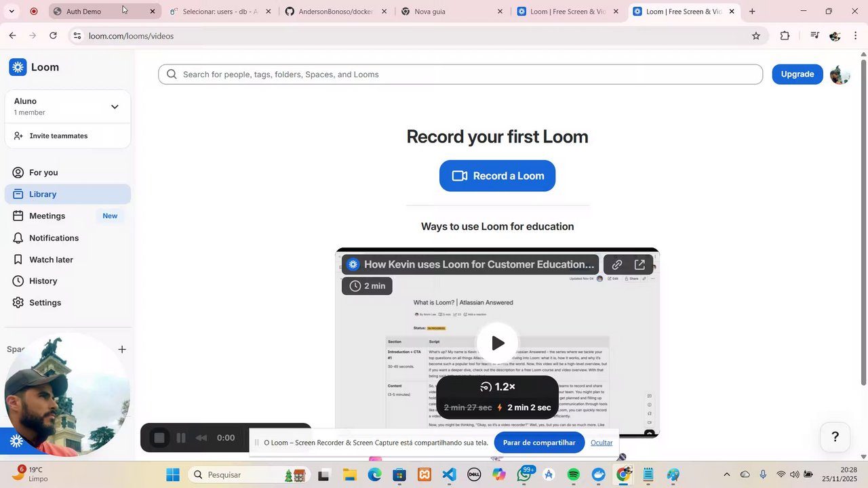Open featured video in new tab
The height and width of the screenshot is (488, 868).
point(639,265)
